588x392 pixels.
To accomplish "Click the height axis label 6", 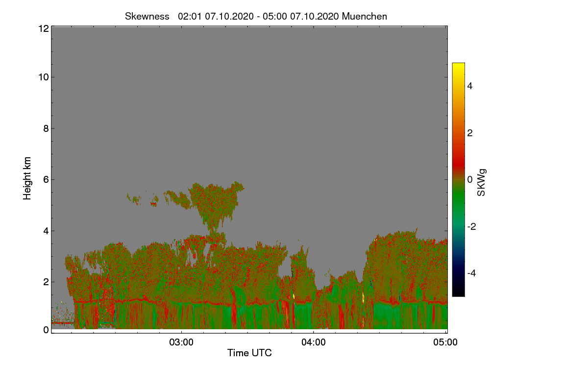I will tap(46, 179).
